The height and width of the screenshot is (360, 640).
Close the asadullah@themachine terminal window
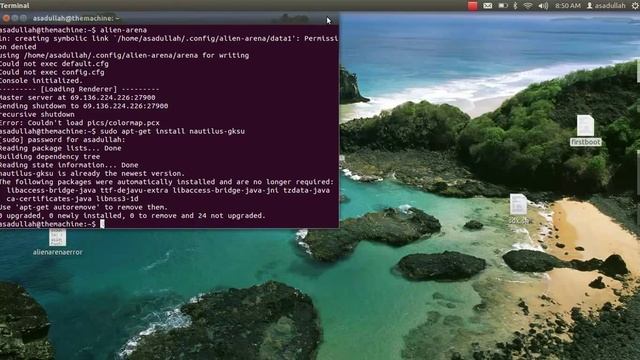tap(6, 18)
